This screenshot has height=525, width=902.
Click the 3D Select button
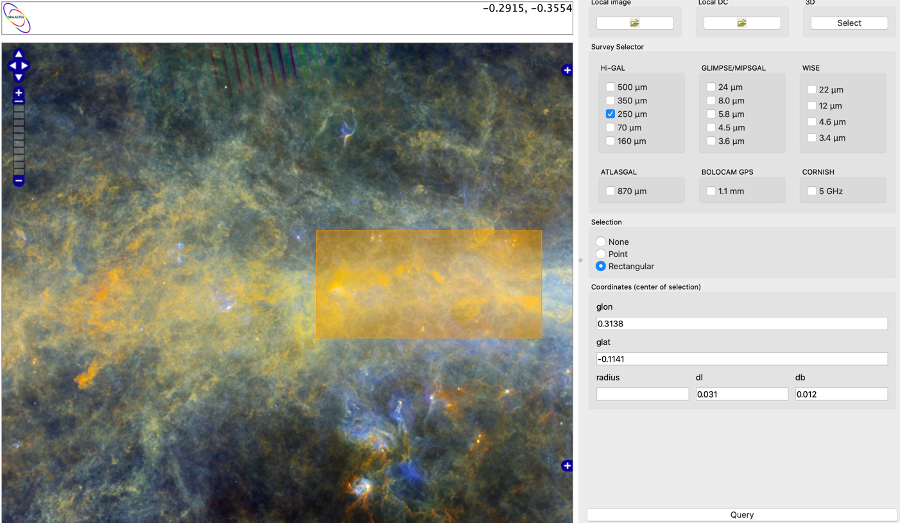tap(849, 23)
